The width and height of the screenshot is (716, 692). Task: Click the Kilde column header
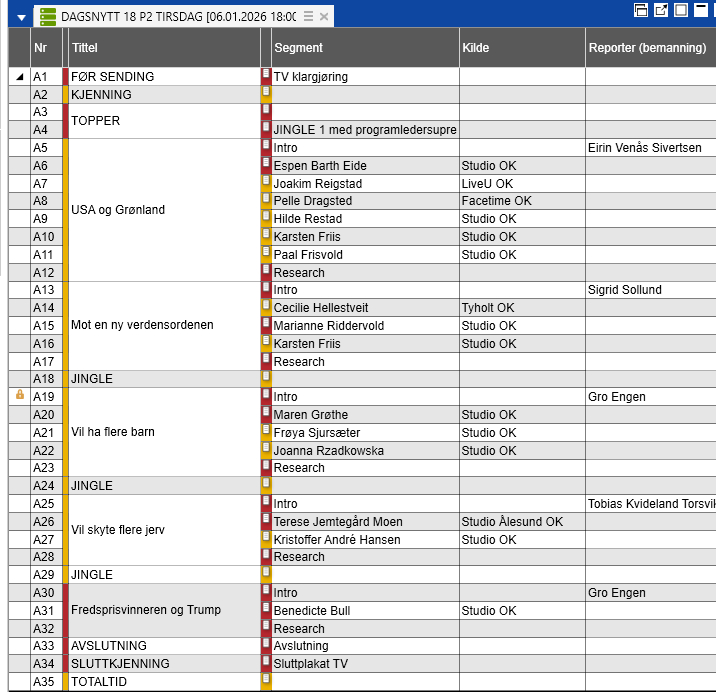click(520, 48)
